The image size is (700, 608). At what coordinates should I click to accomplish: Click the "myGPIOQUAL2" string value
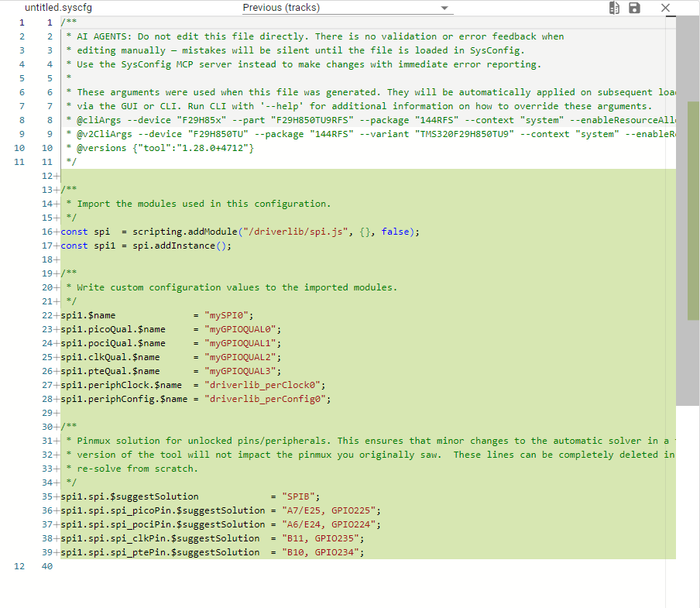tap(240, 357)
